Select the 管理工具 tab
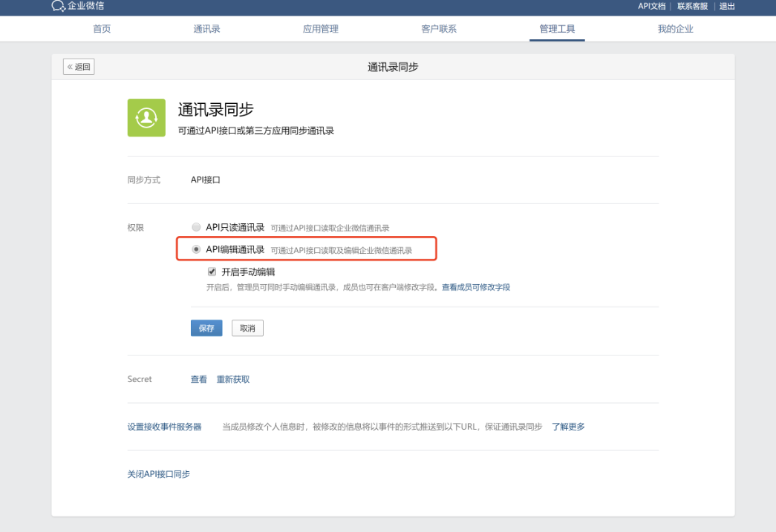This screenshot has height=532, width=776. pyautogui.click(x=557, y=29)
